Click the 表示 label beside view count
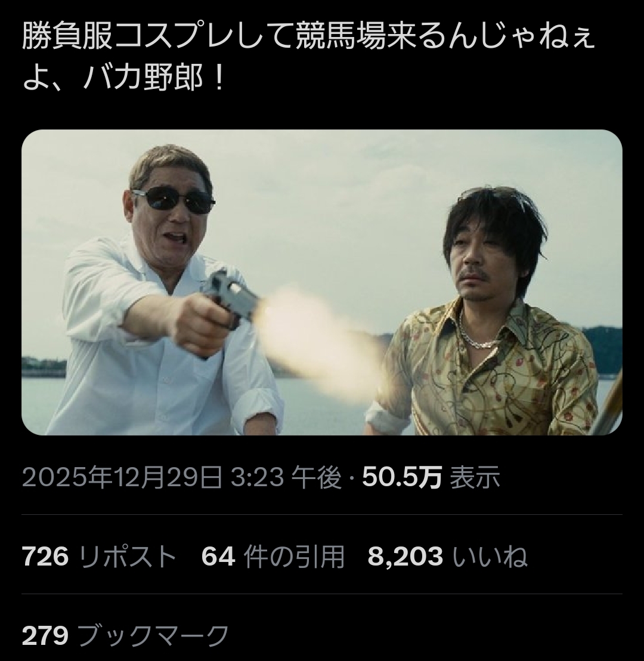Screen dimensions: 644x661 click(475, 477)
